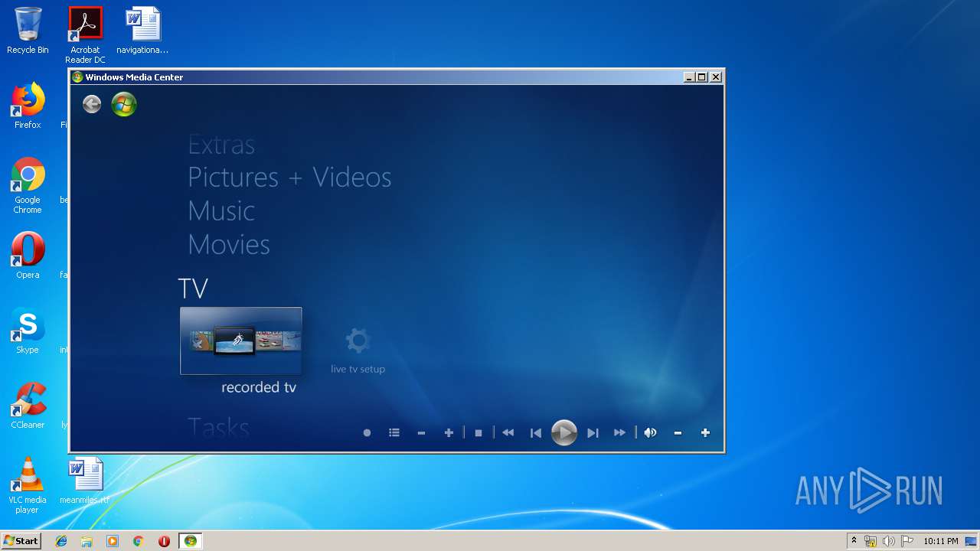Click channel down minus button
980x551 pixels.
(421, 433)
